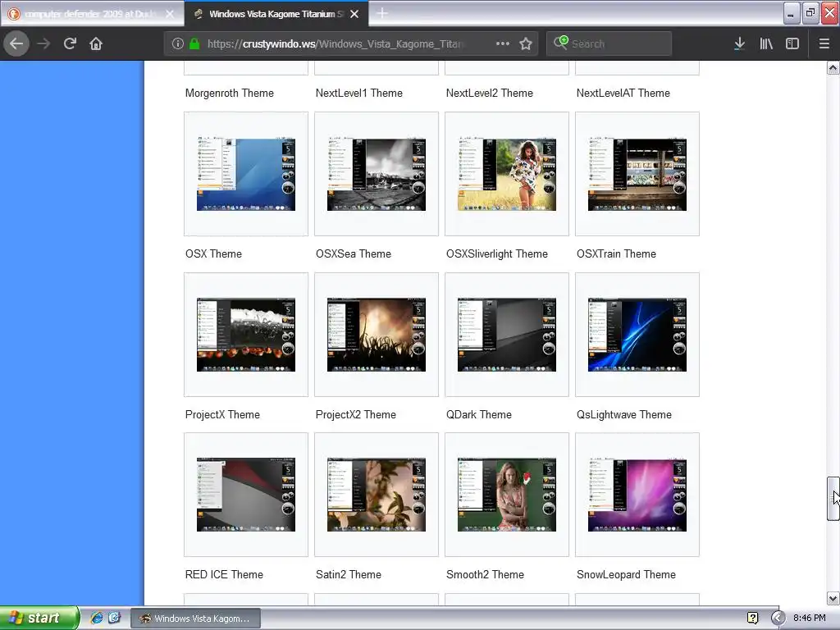This screenshot has height=630, width=840.
Task: Click the help question tray icon
Action: click(x=752, y=618)
